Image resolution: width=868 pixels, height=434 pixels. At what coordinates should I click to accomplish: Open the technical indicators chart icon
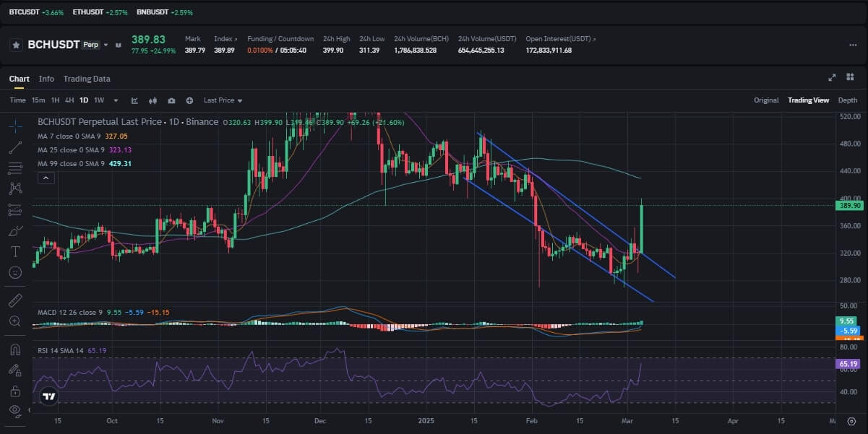[x=134, y=100]
